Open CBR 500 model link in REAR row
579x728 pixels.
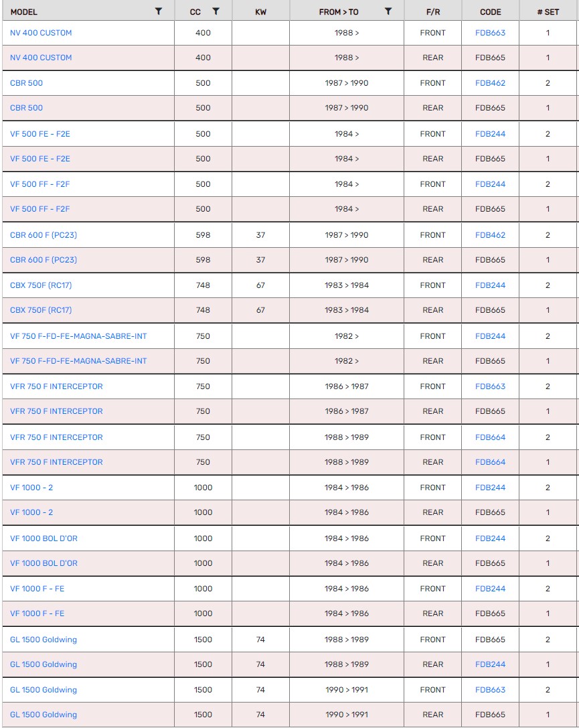coord(27,108)
